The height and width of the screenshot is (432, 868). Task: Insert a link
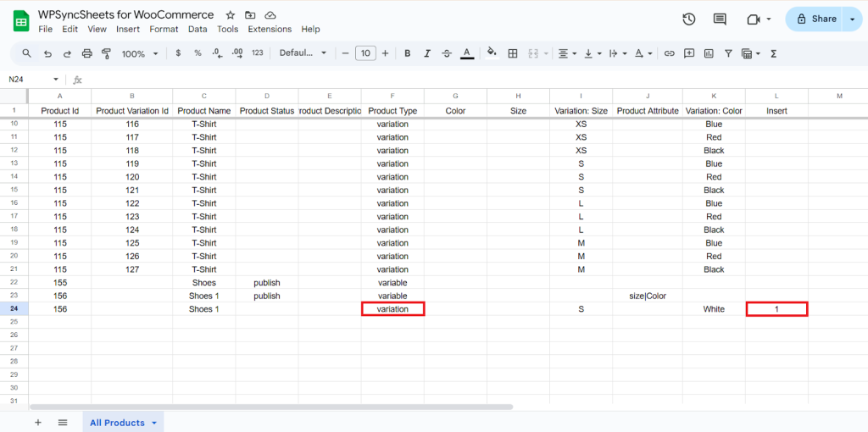click(670, 53)
